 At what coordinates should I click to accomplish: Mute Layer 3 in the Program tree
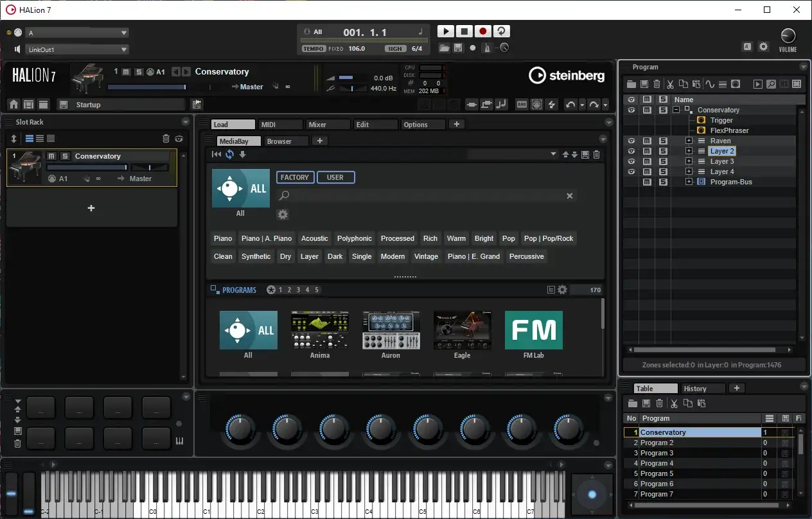(x=648, y=161)
